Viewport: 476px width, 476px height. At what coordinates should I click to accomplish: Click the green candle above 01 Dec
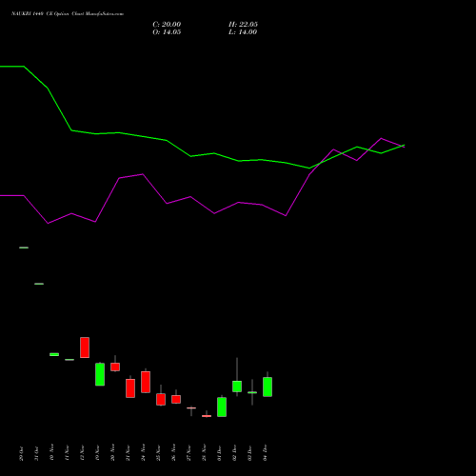222,407
